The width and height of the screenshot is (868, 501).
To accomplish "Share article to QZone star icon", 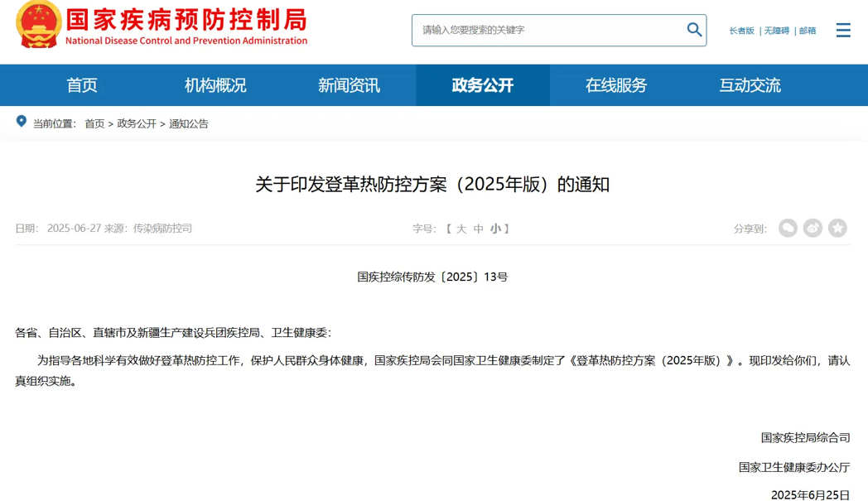I will point(837,229).
